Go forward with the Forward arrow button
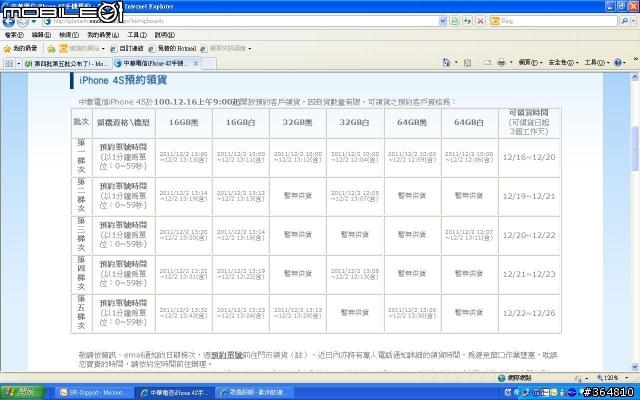640x400 pixels. pyautogui.click(x=22, y=21)
